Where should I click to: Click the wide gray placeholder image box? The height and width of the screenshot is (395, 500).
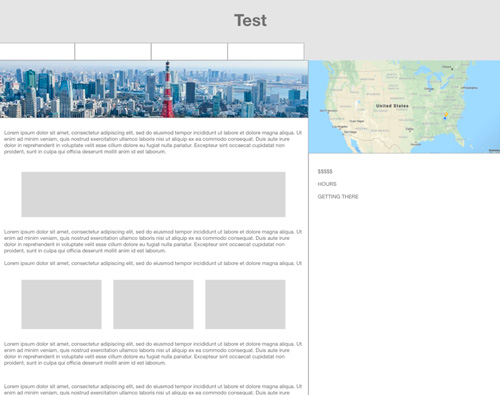click(153, 195)
